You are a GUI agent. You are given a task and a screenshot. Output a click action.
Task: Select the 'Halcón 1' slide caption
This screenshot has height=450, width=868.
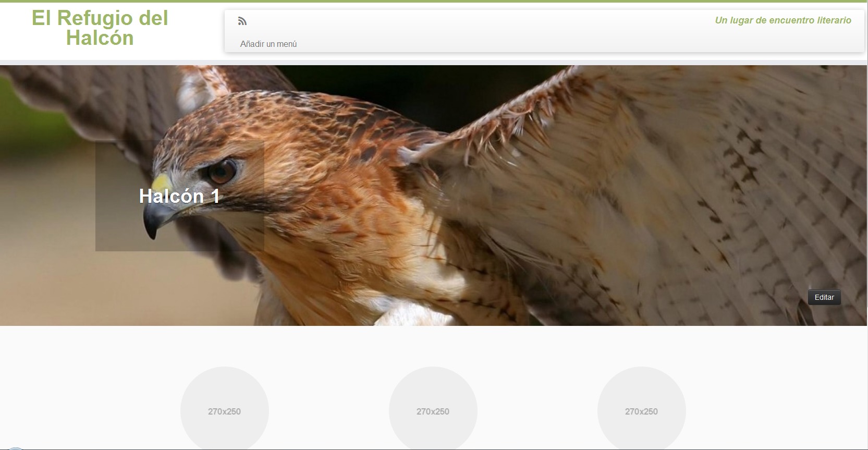(x=180, y=196)
